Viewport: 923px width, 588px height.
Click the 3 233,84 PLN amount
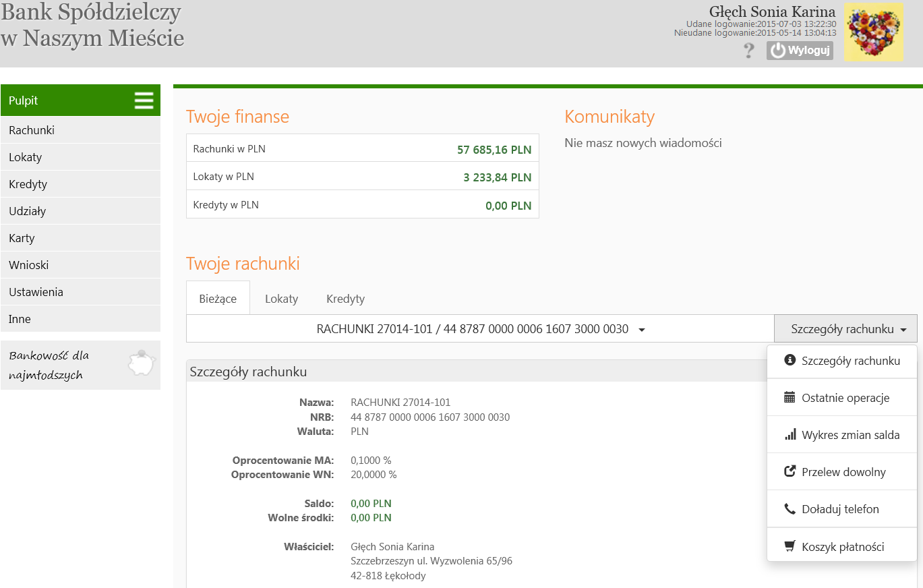(498, 177)
